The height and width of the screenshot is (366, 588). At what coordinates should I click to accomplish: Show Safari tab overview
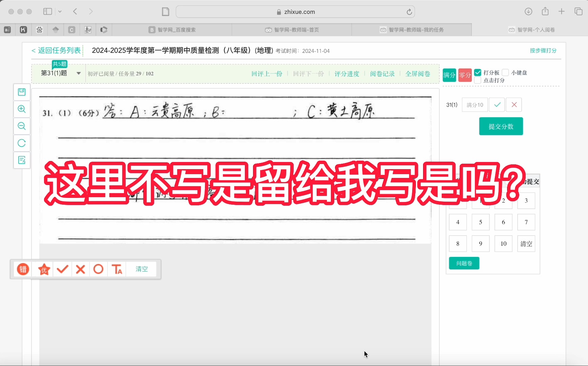click(x=579, y=12)
